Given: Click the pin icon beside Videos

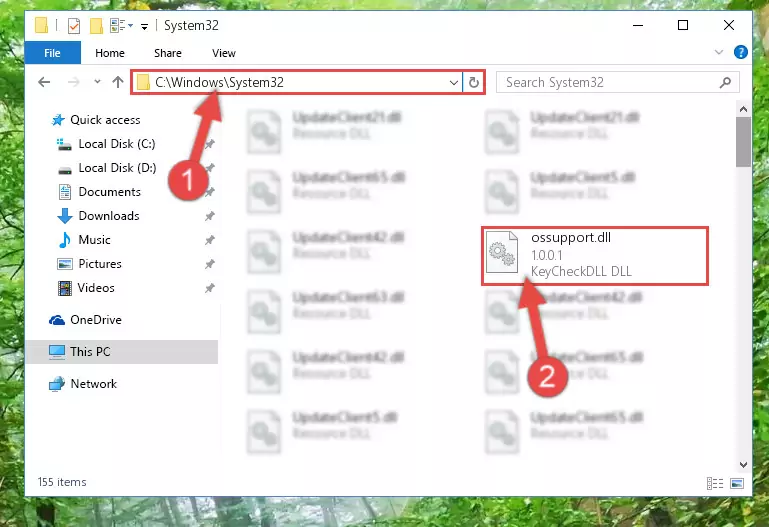Looking at the screenshot, I should tap(209, 288).
